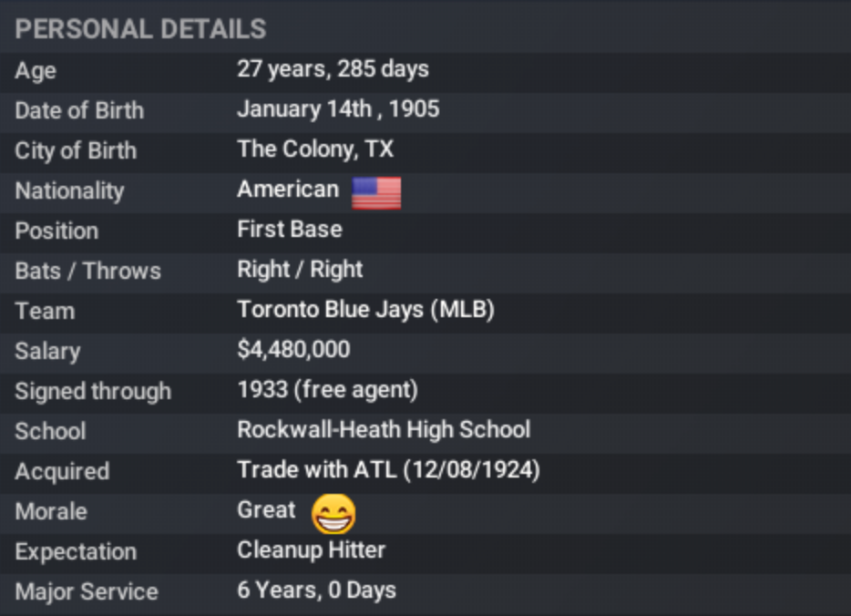The image size is (851, 616).
Task: Click the American flag icon
Action: (376, 192)
